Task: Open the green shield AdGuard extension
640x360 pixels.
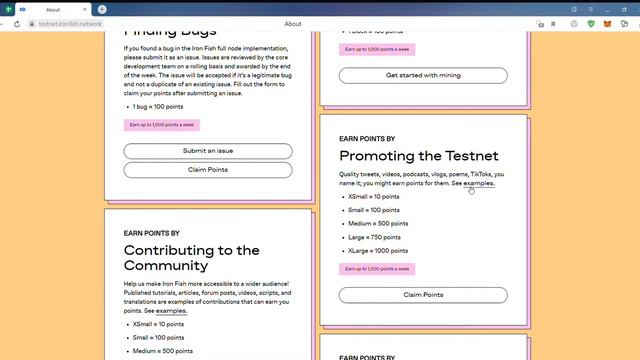Action: tap(591, 24)
